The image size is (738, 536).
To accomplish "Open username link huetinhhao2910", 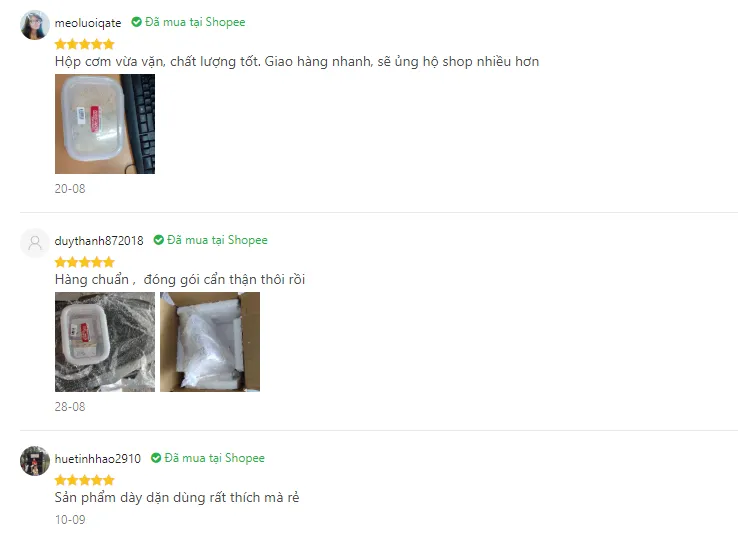I will coord(97,458).
